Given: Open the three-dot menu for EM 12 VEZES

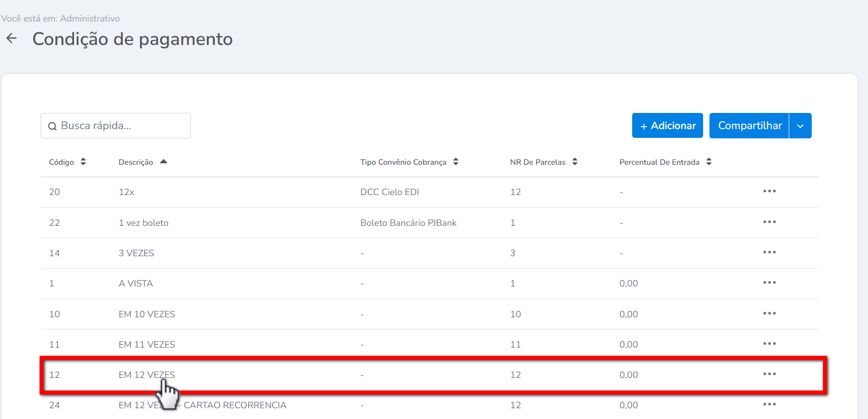Looking at the screenshot, I should click(769, 374).
